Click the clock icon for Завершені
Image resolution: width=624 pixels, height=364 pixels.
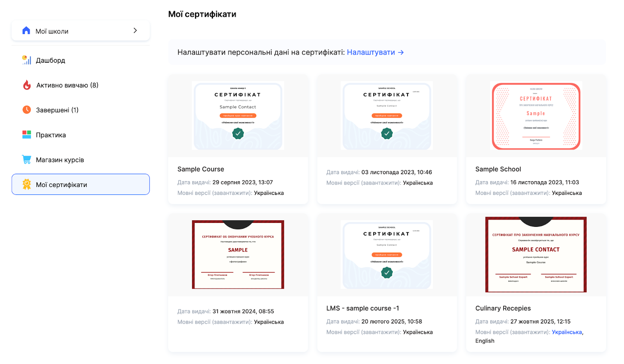click(27, 110)
